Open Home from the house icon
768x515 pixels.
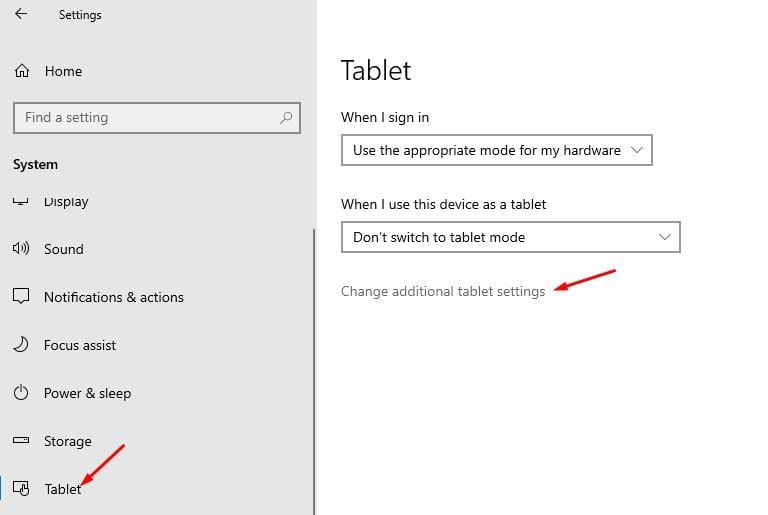click(x=22, y=71)
